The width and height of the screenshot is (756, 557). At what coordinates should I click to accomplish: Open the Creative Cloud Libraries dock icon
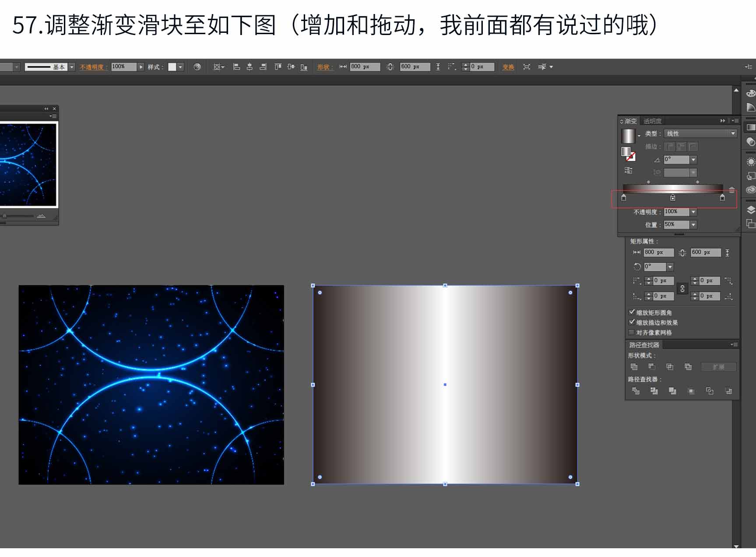(x=750, y=190)
